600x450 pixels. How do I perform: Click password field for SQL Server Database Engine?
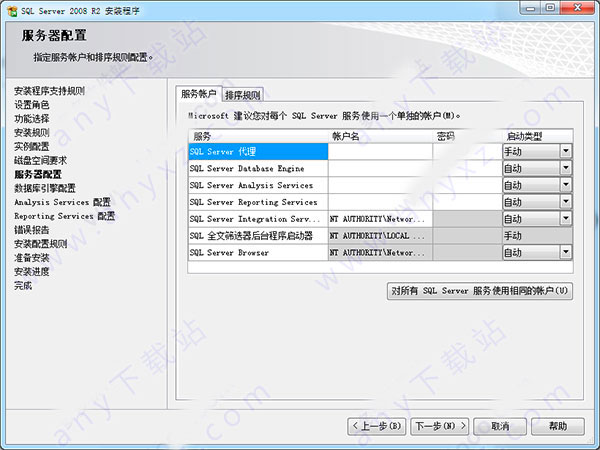[467, 168]
